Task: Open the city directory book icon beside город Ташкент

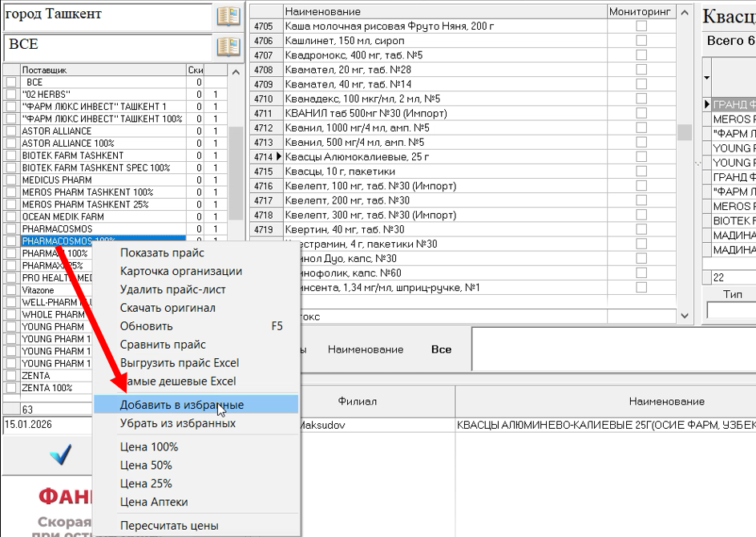Action: pos(228,17)
